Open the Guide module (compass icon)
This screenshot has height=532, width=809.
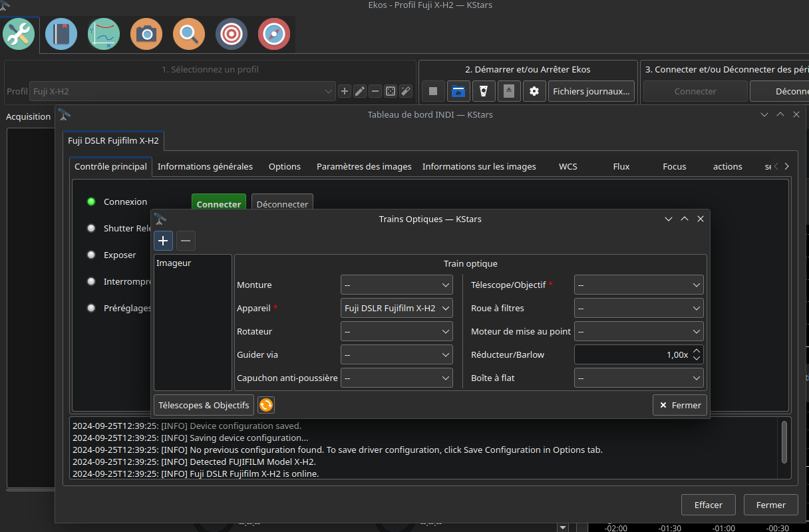(274, 34)
